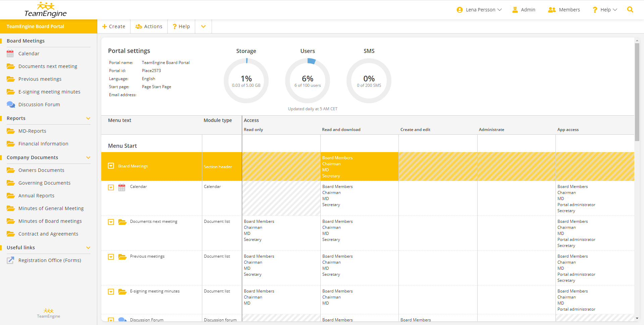Click the MD-Reports folder icon
This screenshot has width=644, height=325.
coord(11,131)
